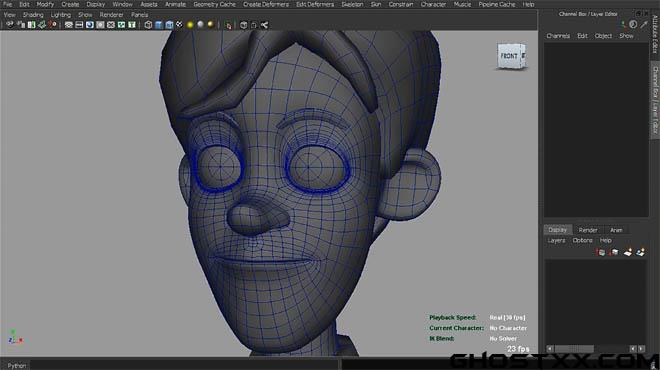Open the Options menu in Layer Editor
The width and height of the screenshot is (660, 370).
point(582,240)
